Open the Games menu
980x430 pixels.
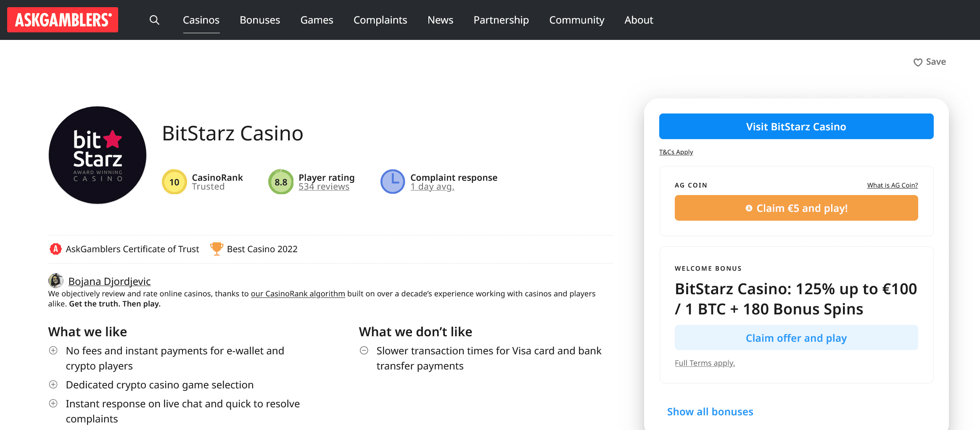317,20
